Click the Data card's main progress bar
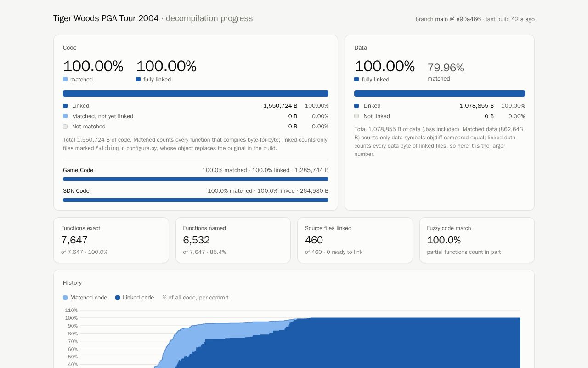588x368 pixels. coord(440,93)
